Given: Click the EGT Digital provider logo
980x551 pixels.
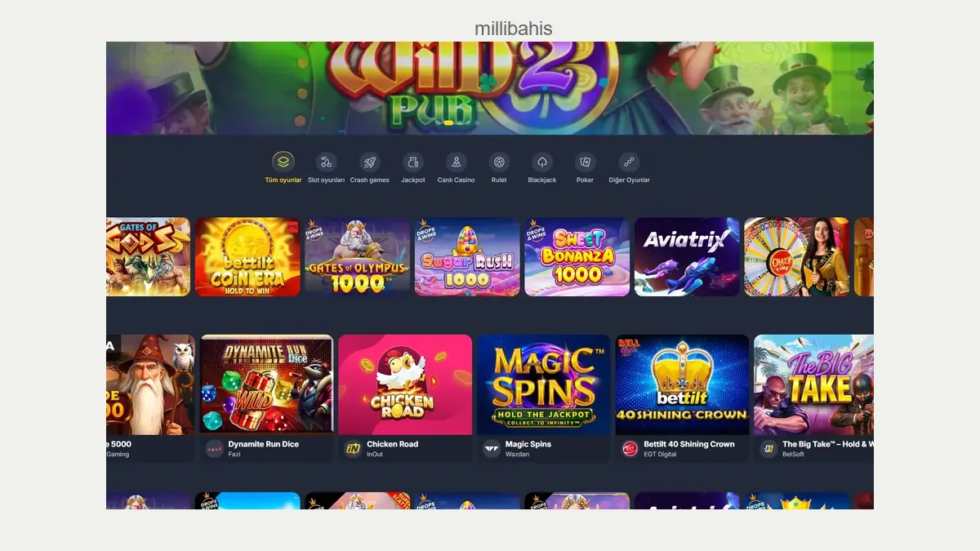Looking at the screenshot, I should pos(630,449).
